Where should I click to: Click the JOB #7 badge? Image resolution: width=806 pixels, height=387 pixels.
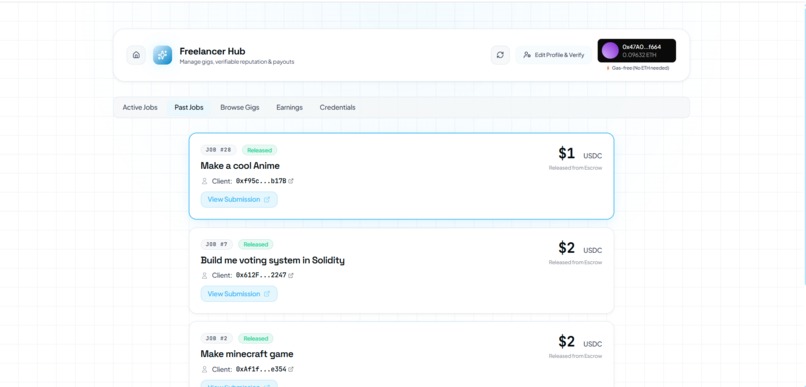tap(216, 245)
